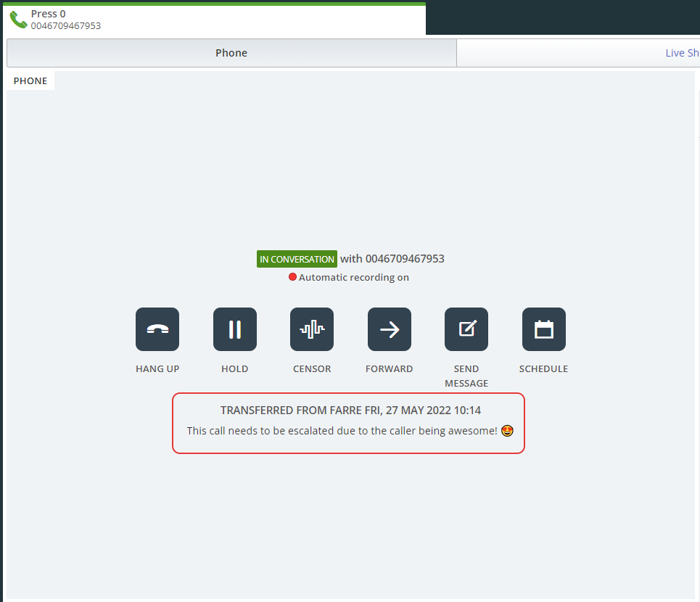Viewport: 700px width, 602px height.
Task: Open the Live Sh… tab
Action: click(682, 53)
